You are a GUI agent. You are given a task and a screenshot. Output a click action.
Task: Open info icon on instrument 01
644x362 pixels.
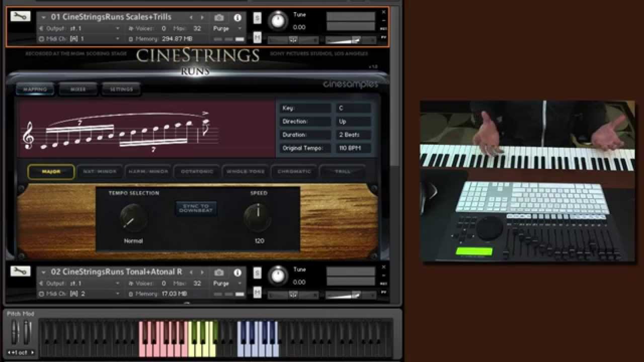pyautogui.click(x=237, y=17)
